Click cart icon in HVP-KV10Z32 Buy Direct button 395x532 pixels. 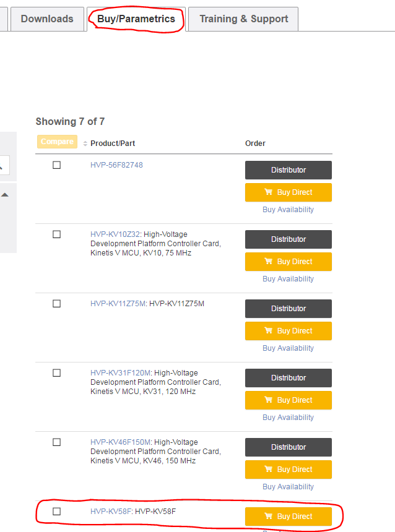[269, 261]
